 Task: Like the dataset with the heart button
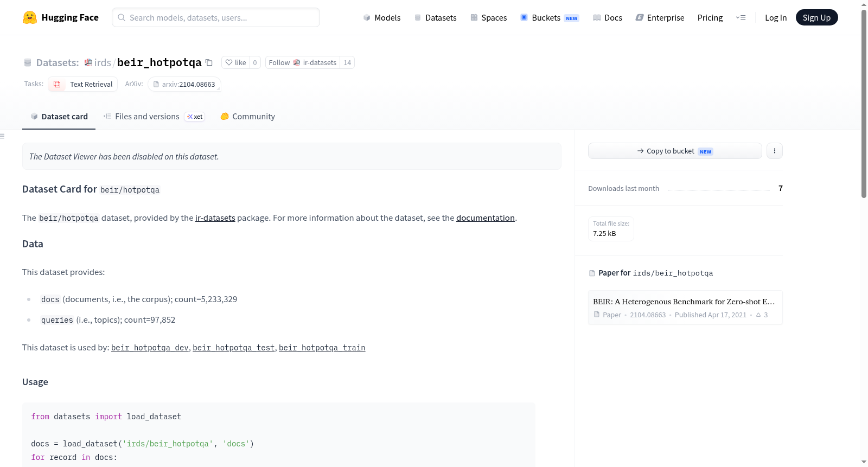[x=236, y=62]
